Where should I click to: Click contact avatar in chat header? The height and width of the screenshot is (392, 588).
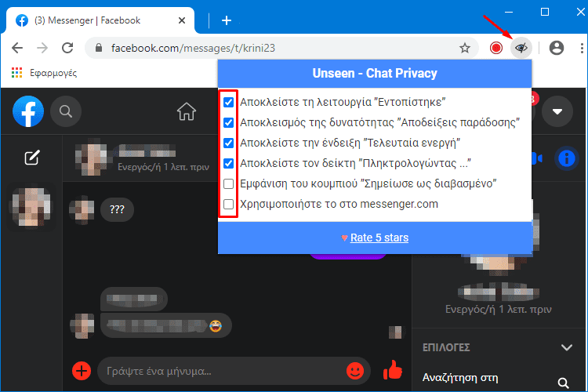(x=91, y=158)
